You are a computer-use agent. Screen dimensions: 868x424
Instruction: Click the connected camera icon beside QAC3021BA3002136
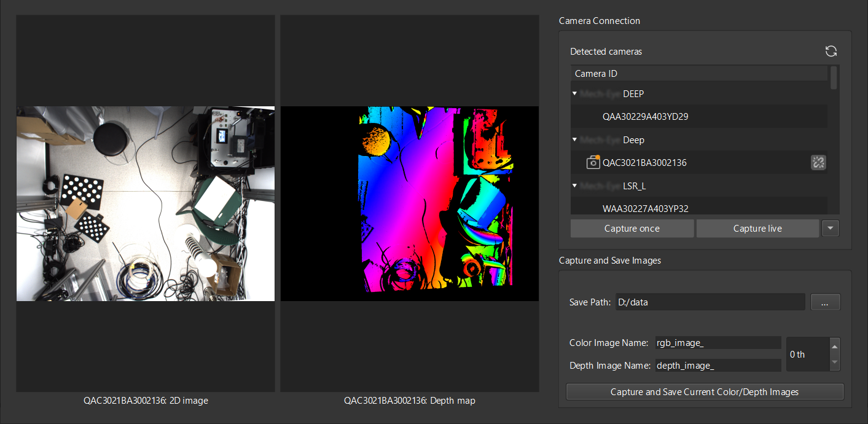593,162
